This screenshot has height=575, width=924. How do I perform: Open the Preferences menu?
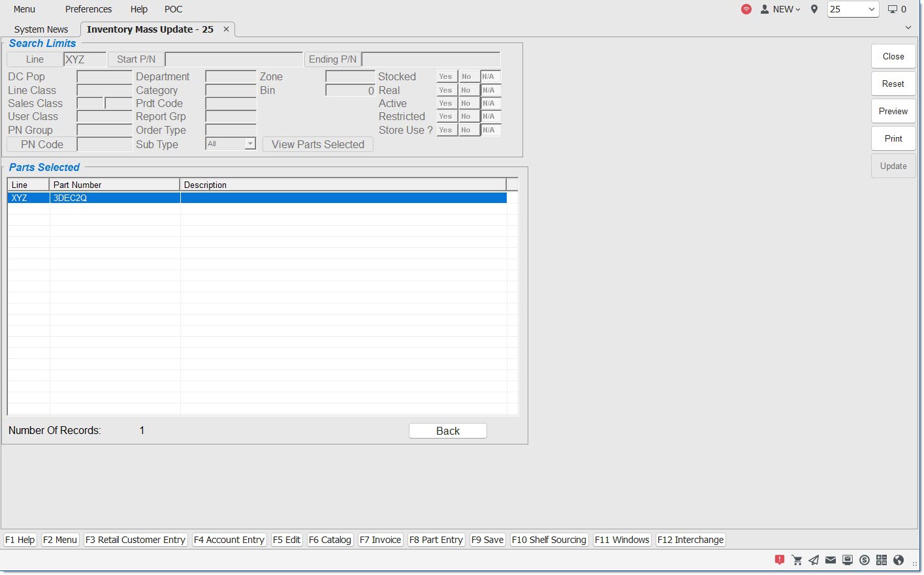88,9
